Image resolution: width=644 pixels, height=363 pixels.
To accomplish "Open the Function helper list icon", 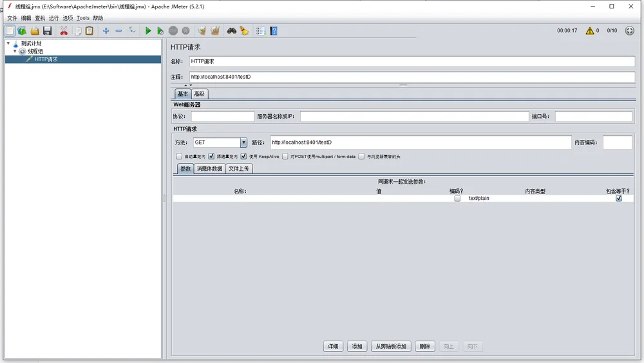I will click(x=261, y=31).
